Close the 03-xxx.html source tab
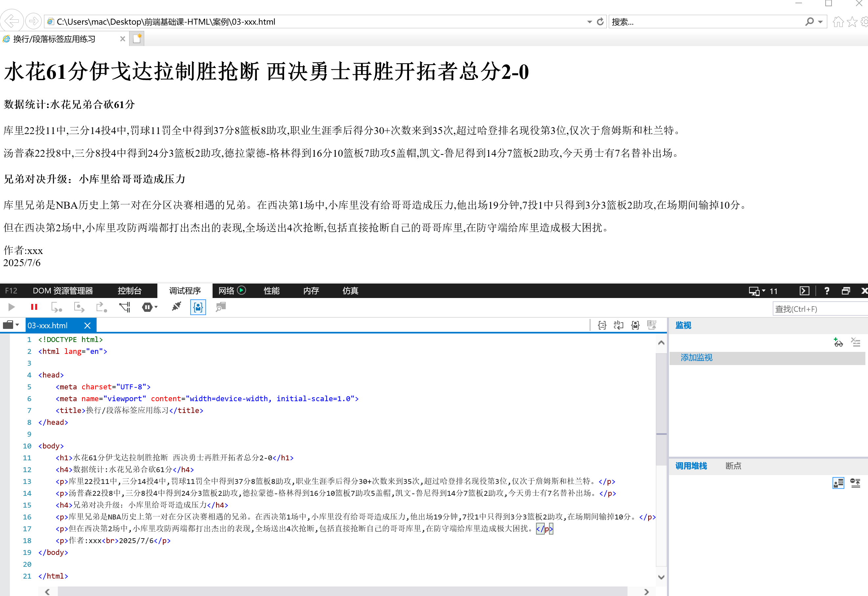Viewport: 868px width, 596px height. pos(87,326)
